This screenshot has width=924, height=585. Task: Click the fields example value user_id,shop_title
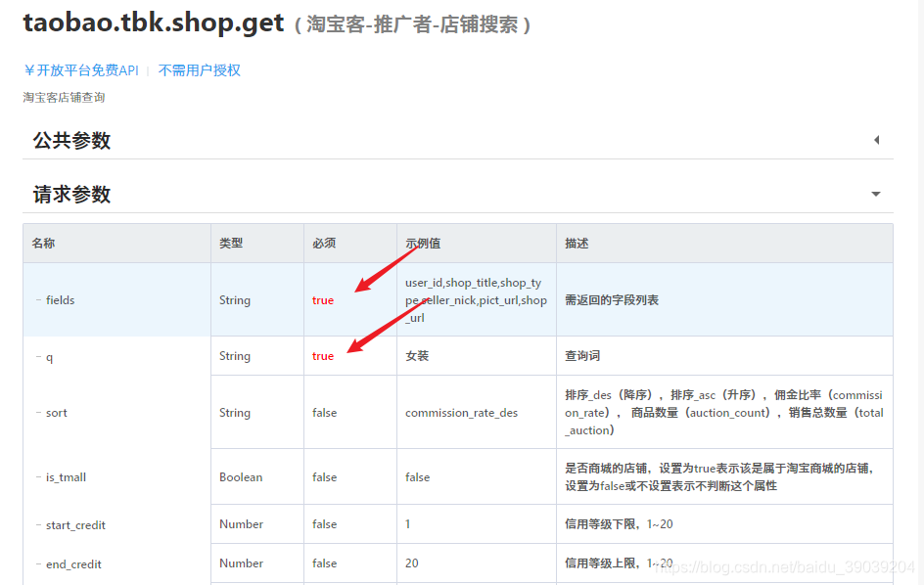point(476,300)
